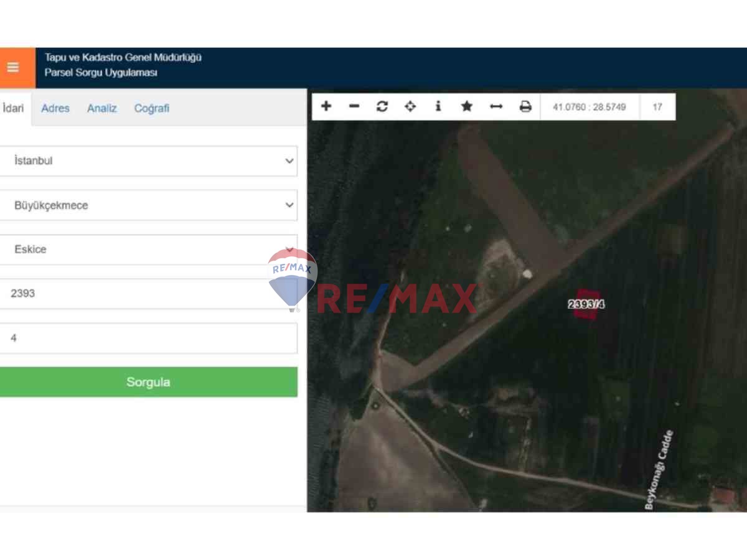
Task: Select the red 2393/4 parcel on map
Action: 587,303
